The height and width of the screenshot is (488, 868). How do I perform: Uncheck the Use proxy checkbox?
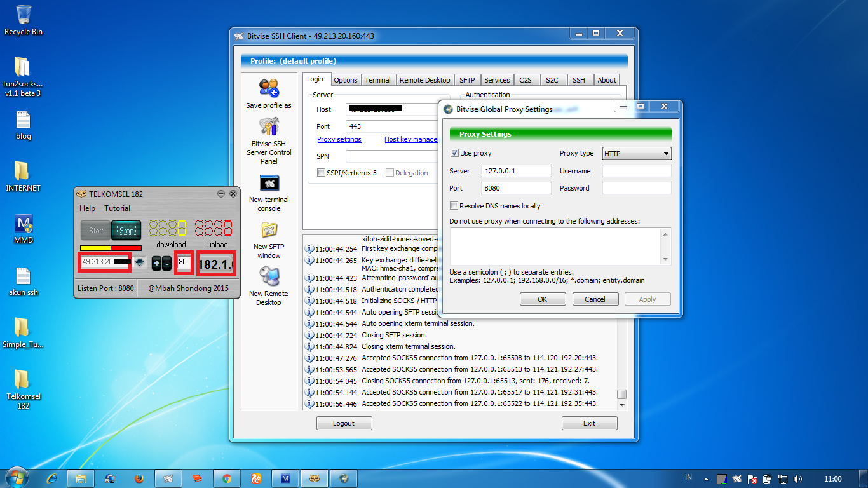(x=454, y=153)
